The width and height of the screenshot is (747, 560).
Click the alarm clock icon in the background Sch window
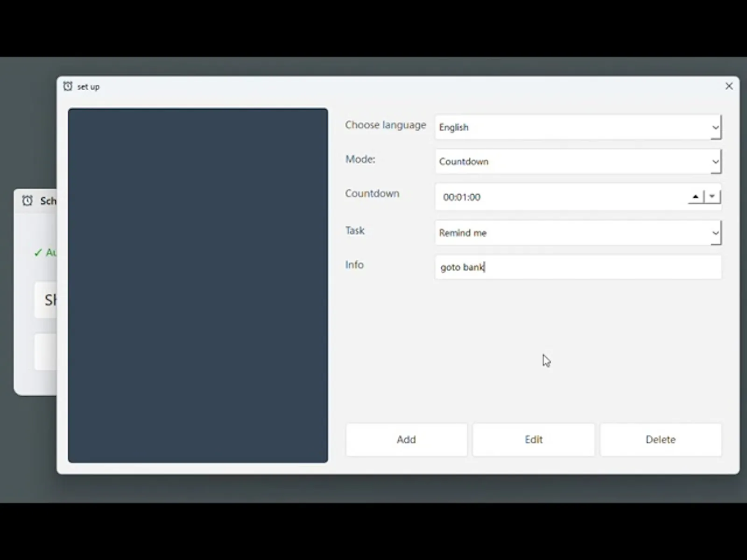28,201
